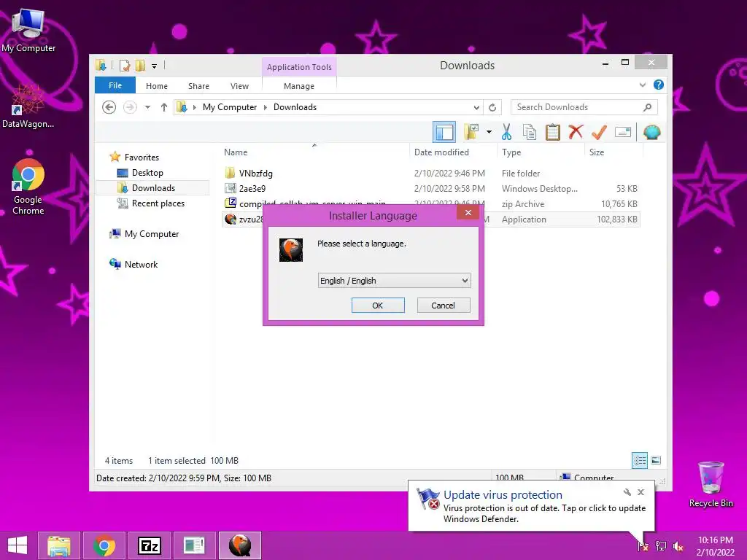Click the search magnifier icon
This screenshot has height=560, width=747.
[647, 107]
